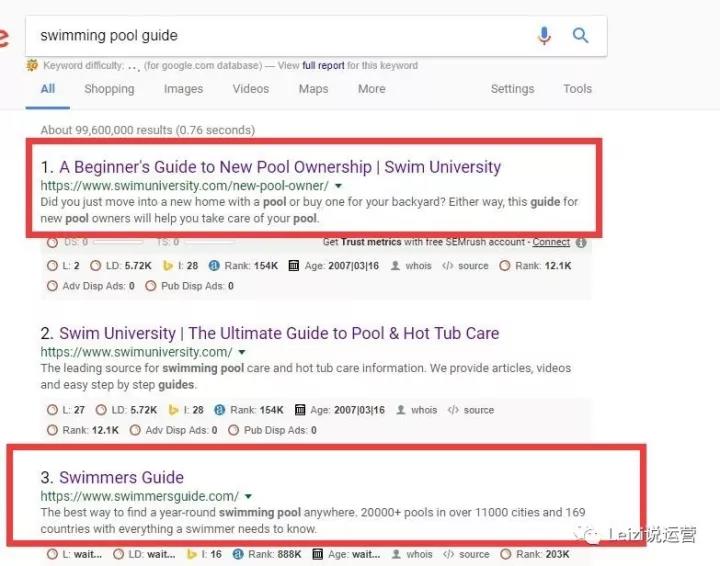Click the Adv Disp Ads circle icon in result 1

click(x=52, y=286)
